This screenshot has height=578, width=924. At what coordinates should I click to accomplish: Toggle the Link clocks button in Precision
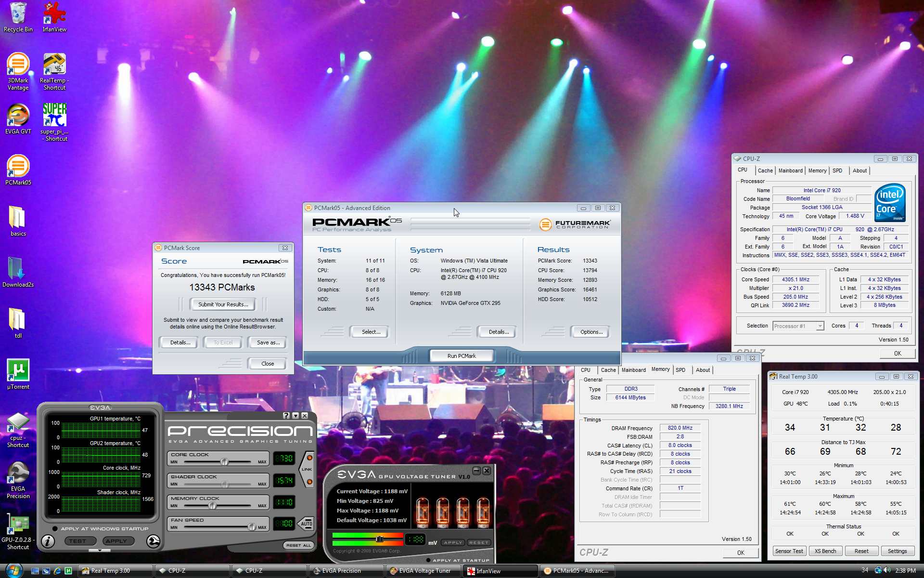[x=307, y=469]
